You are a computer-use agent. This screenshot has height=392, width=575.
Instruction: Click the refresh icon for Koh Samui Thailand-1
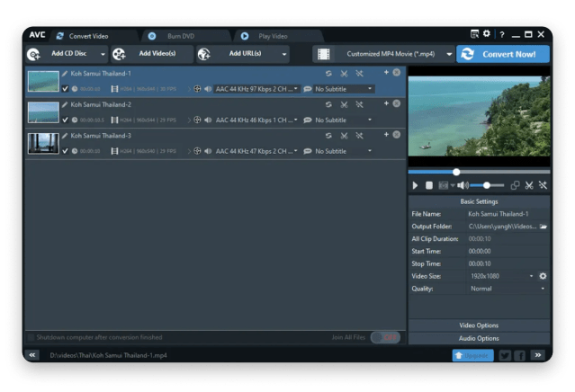coord(328,74)
